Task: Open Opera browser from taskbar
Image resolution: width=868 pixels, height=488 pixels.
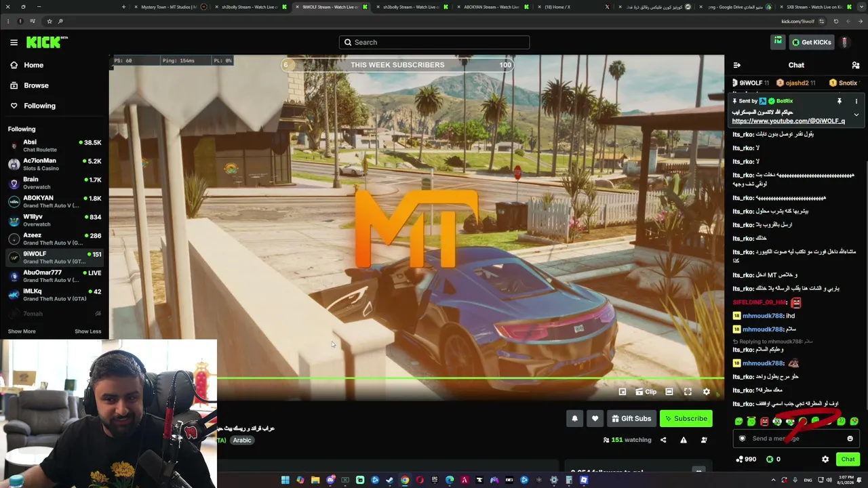Action: point(420,481)
